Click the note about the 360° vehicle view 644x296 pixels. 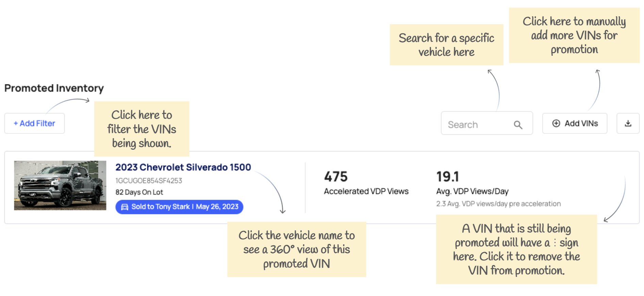pyautogui.click(x=296, y=249)
